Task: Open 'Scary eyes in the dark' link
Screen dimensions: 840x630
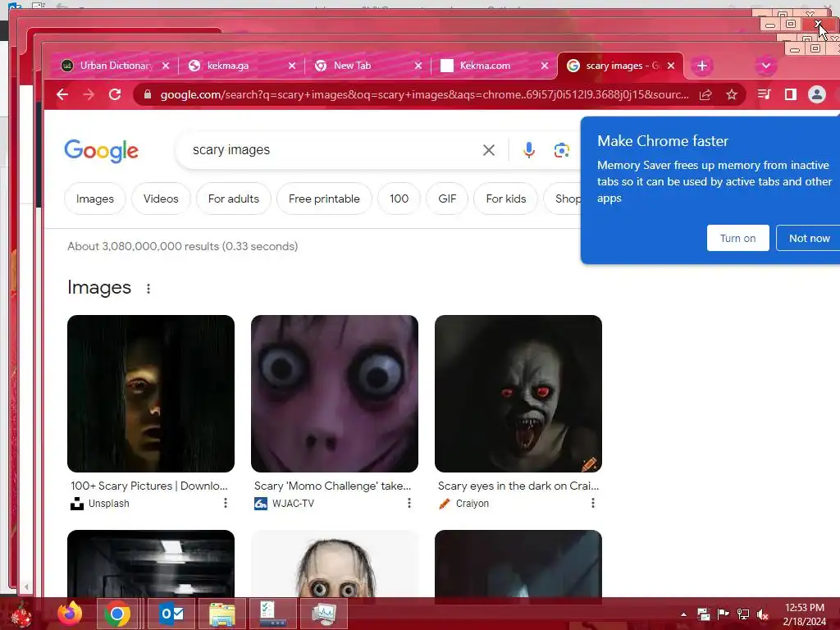Action: pos(518,486)
